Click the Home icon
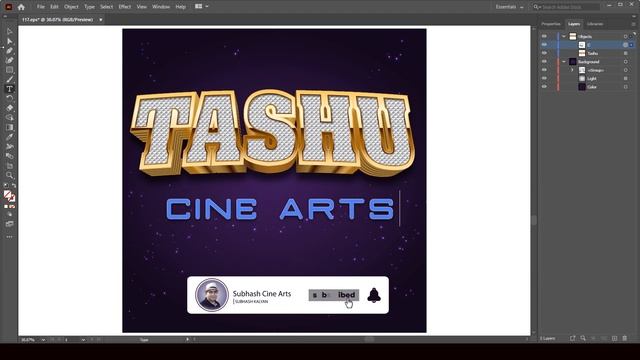The image size is (640, 360). [21, 7]
